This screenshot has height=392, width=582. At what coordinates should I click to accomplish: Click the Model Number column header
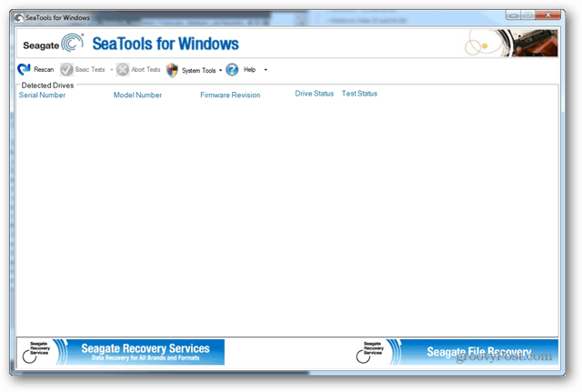coord(137,95)
